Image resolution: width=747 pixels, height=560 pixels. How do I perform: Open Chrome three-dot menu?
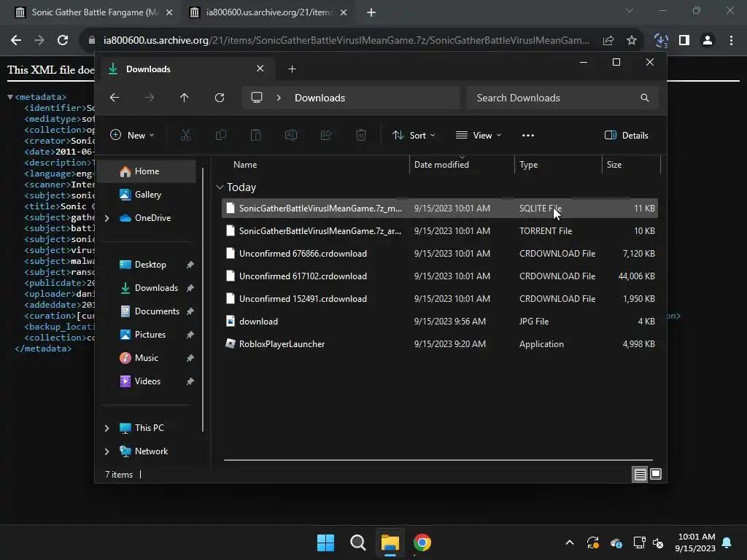(731, 41)
